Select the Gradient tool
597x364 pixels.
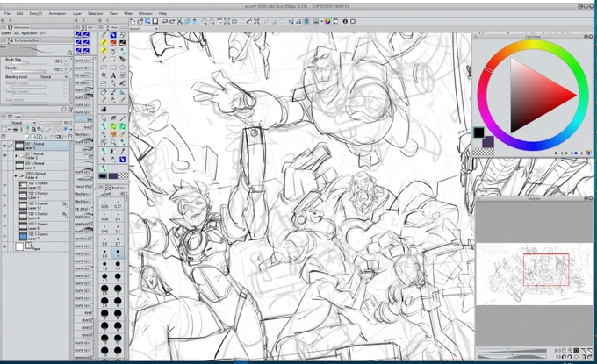tap(104, 109)
